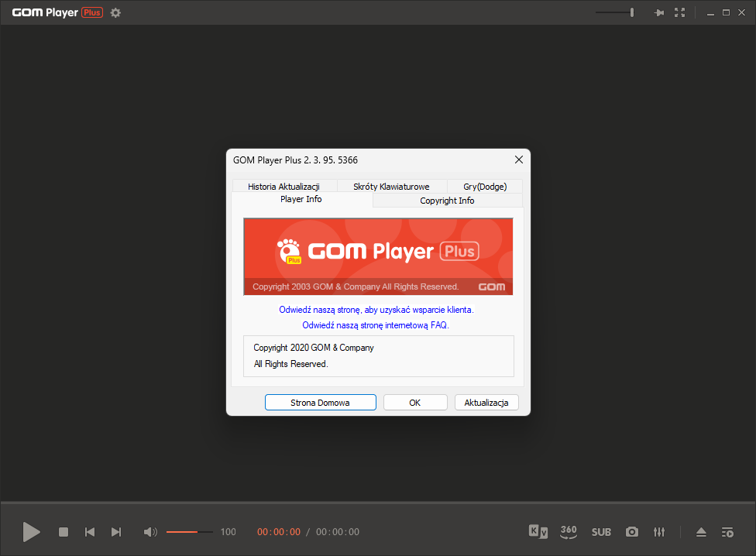Switch to Historia Aktualizacji tab

point(283,187)
